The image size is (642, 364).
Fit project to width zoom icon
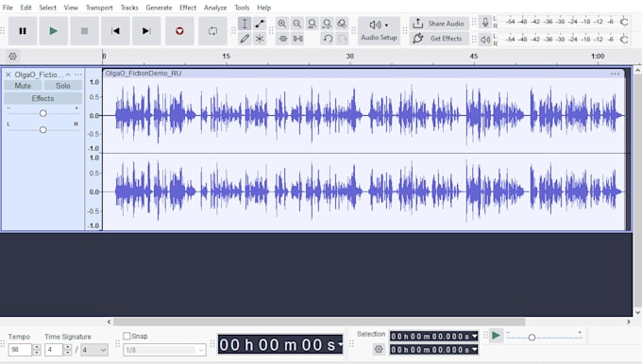(x=327, y=24)
